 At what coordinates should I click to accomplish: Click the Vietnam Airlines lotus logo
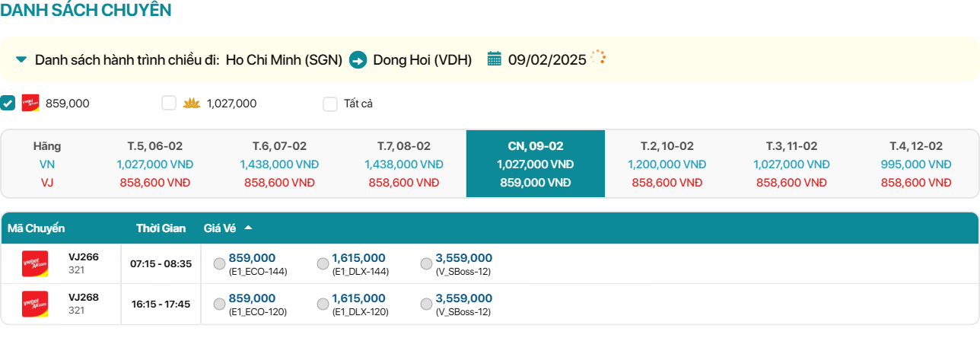(x=191, y=104)
